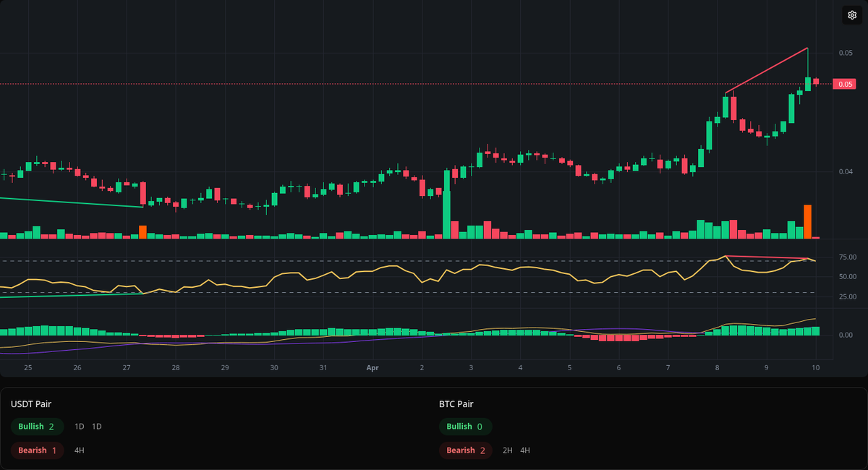Image resolution: width=868 pixels, height=470 pixels.
Task: Click the 10 date label on time axis
Action: tap(816, 368)
